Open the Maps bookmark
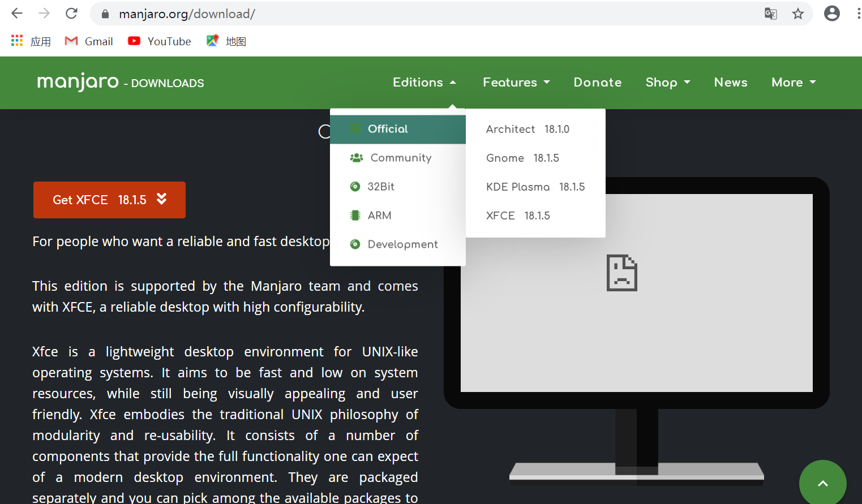 (x=226, y=41)
